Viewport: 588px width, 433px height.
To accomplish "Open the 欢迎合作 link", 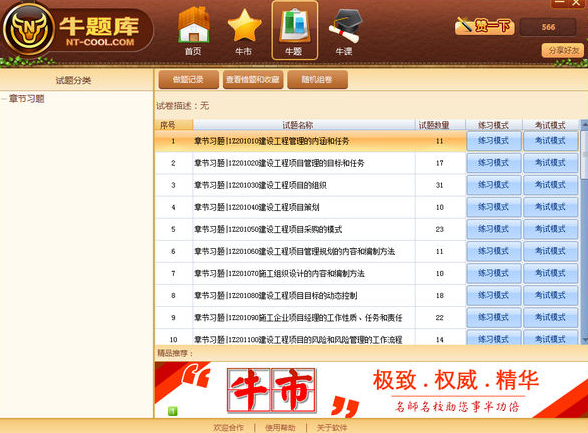I will [x=228, y=427].
